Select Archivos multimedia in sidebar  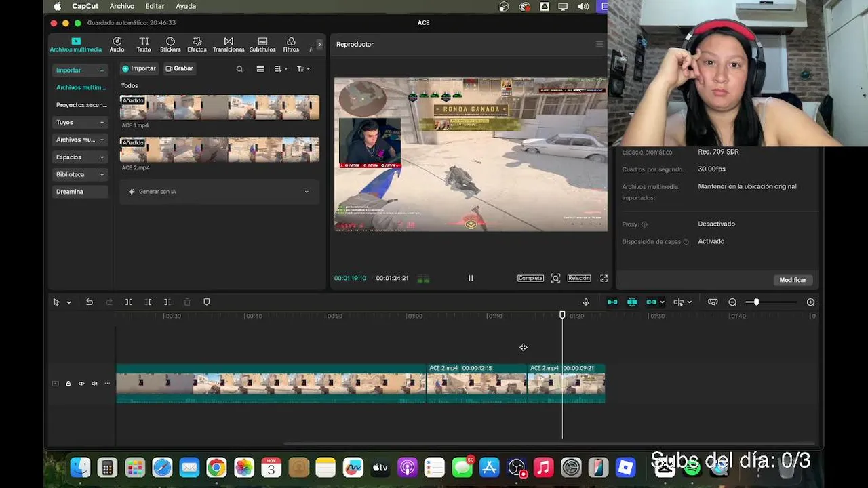pyautogui.click(x=81, y=87)
